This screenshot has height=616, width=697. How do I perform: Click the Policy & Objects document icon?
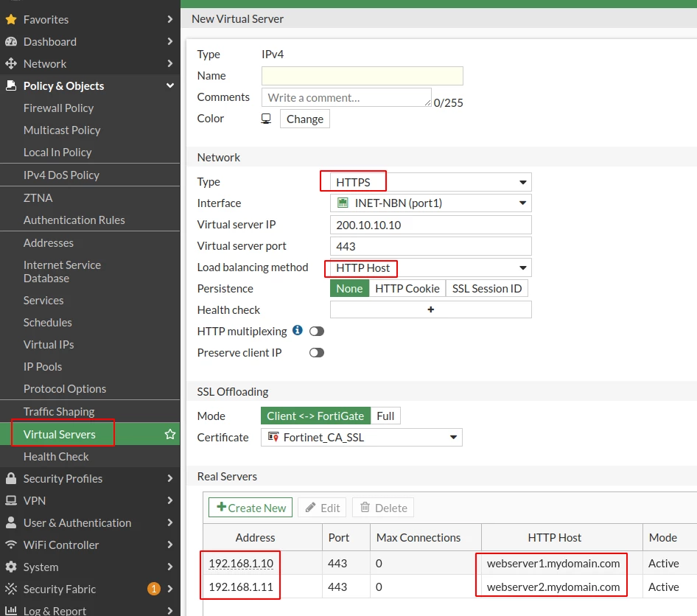11,85
